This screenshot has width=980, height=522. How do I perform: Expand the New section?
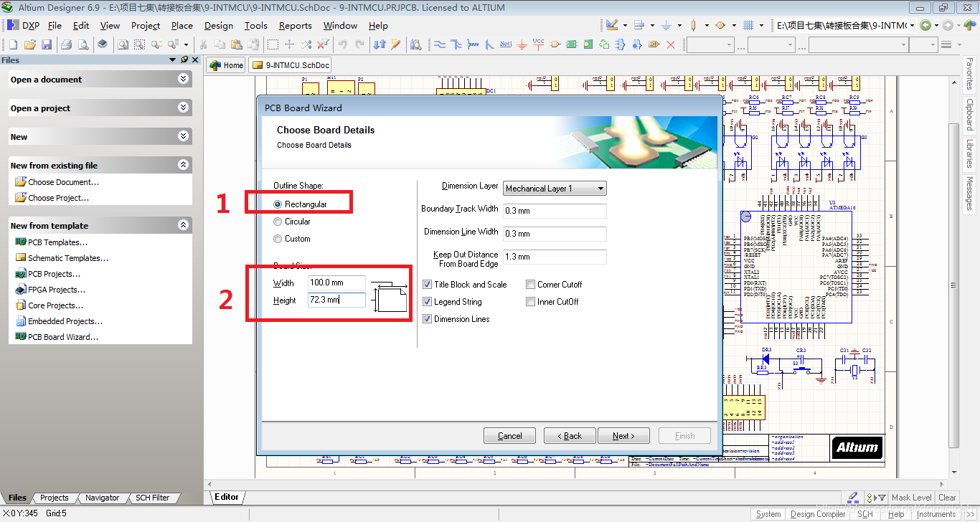184,136
